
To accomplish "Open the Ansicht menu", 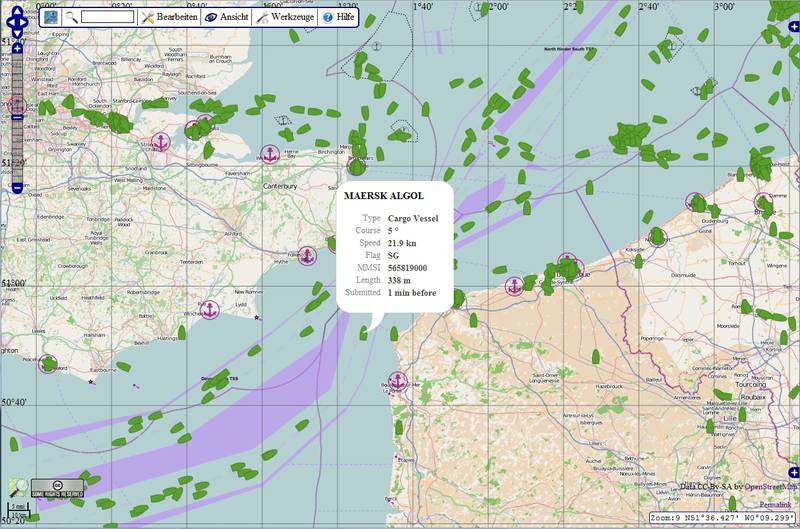I will pos(226,17).
